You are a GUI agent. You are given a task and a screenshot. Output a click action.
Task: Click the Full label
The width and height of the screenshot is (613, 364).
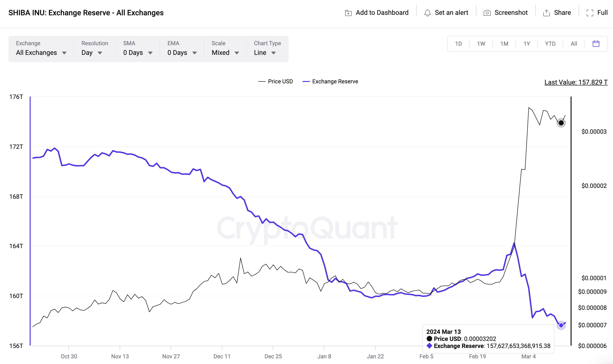(x=602, y=12)
